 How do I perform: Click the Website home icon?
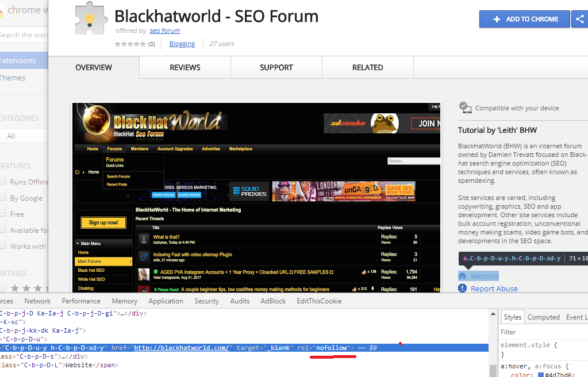coord(462,276)
